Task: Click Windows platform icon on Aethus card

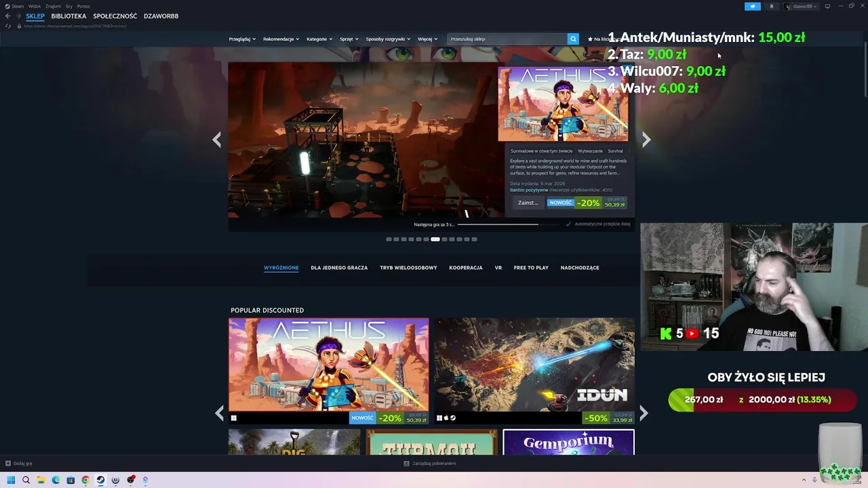Action: point(234,418)
